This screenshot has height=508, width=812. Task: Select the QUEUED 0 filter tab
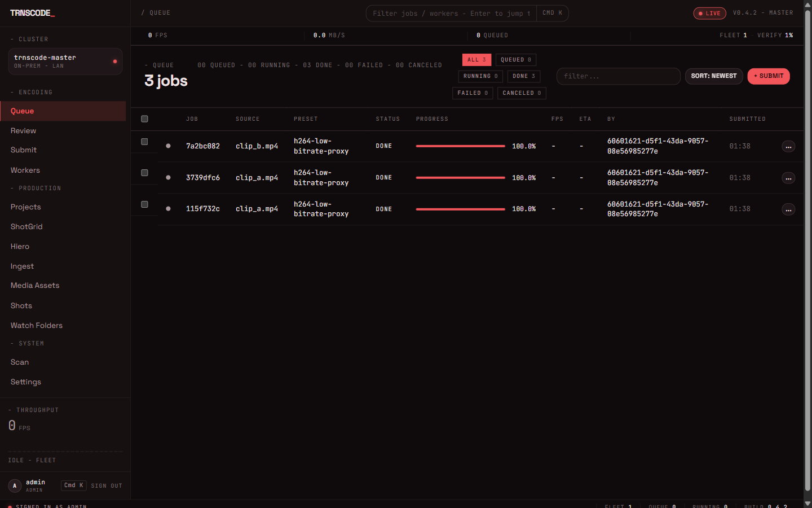tap(516, 60)
